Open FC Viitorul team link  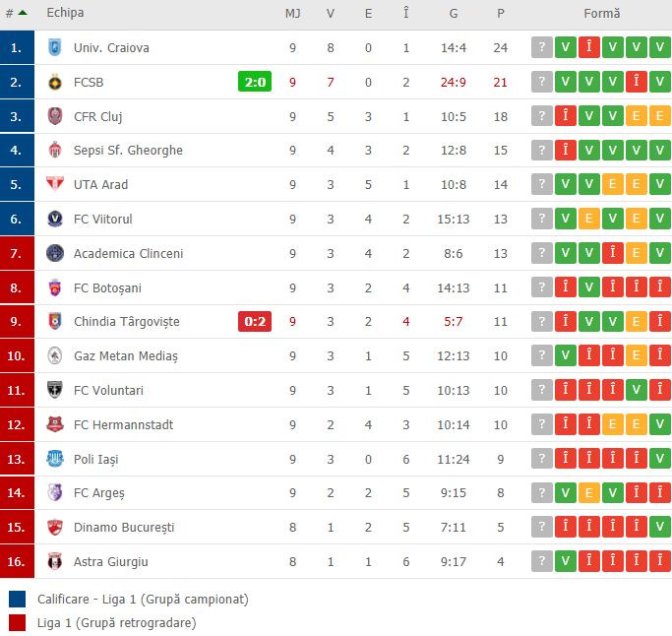click(x=102, y=219)
